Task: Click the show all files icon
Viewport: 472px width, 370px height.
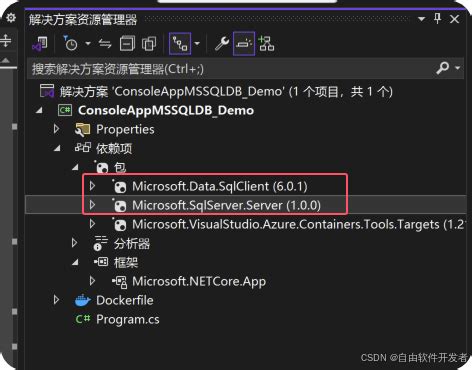Action: [x=149, y=44]
